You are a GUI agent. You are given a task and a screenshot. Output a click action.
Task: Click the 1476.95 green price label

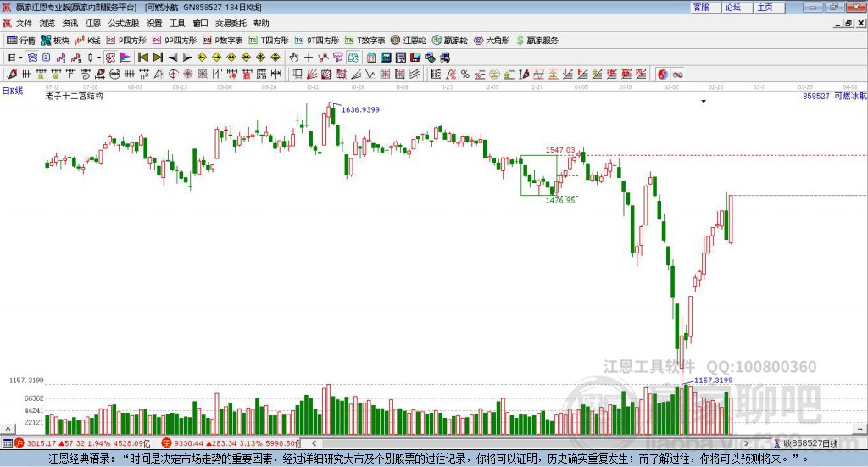(560, 200)
